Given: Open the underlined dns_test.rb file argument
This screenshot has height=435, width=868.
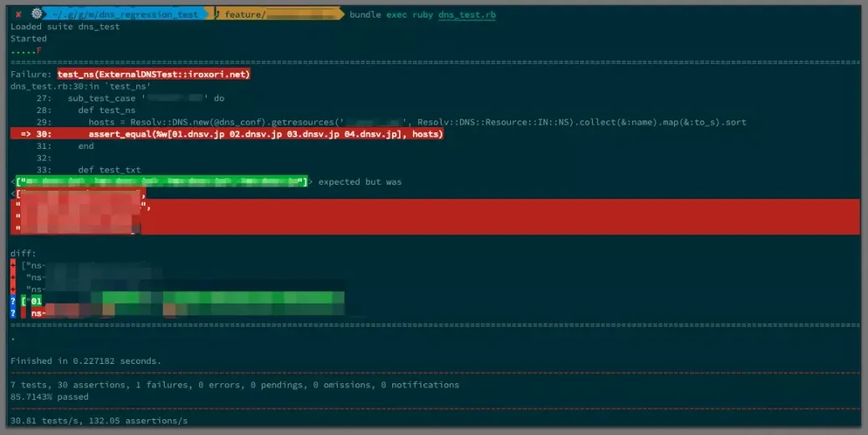Looking at the screenshot, I should tap(467, 14).
